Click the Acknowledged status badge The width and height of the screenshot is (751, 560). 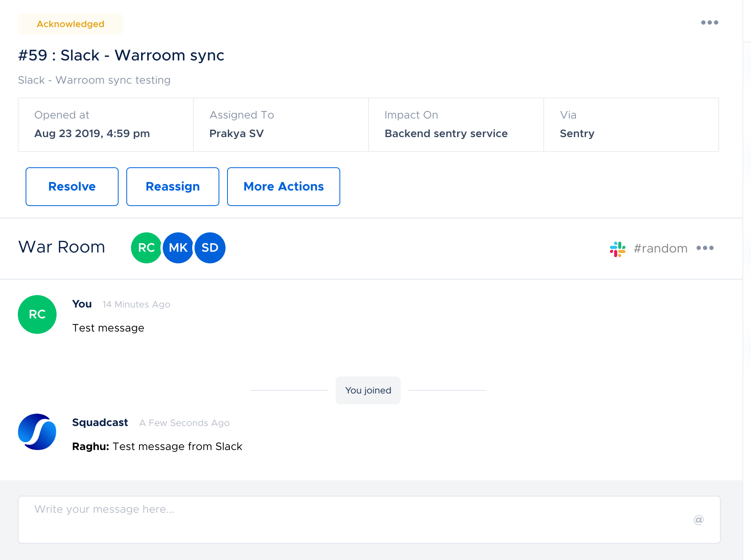[x=71, y=24]
